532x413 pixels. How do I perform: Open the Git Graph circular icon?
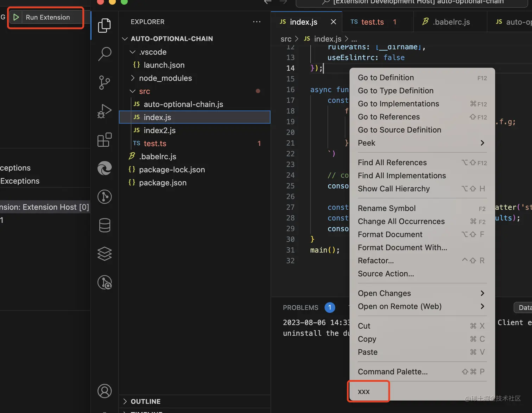(104, 197)
